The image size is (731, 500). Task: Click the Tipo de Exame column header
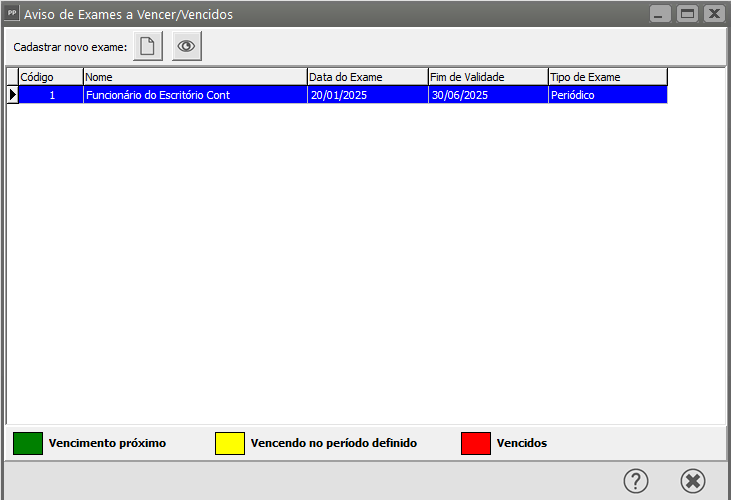(x=607, y=77)
